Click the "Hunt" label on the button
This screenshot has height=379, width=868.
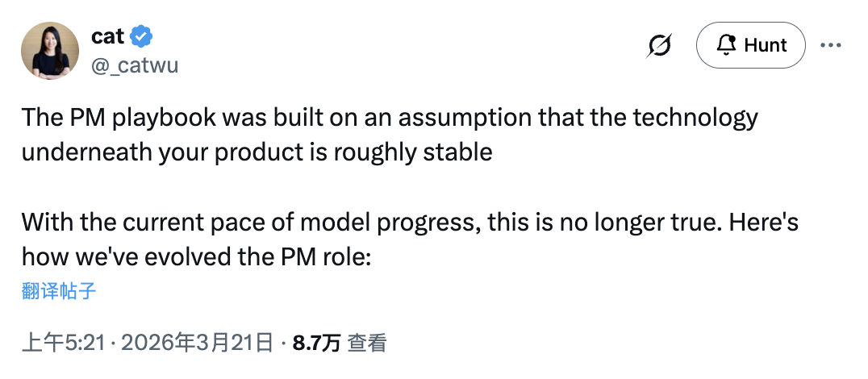(x=765, y=45)
